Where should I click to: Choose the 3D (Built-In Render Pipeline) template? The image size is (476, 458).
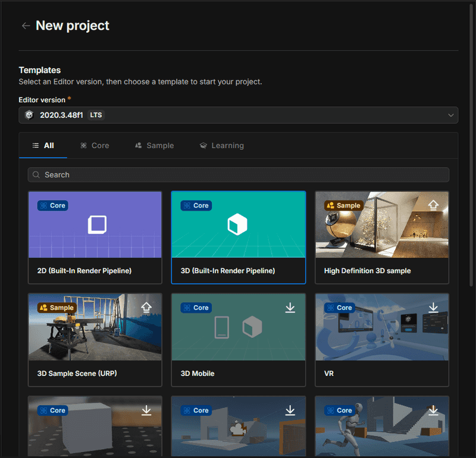coord(238,237)
